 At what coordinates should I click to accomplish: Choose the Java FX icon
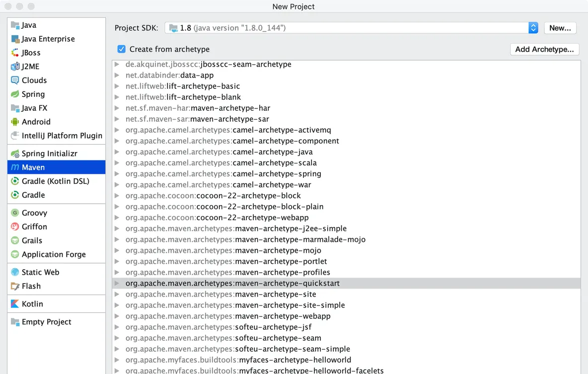pos(15,108)
